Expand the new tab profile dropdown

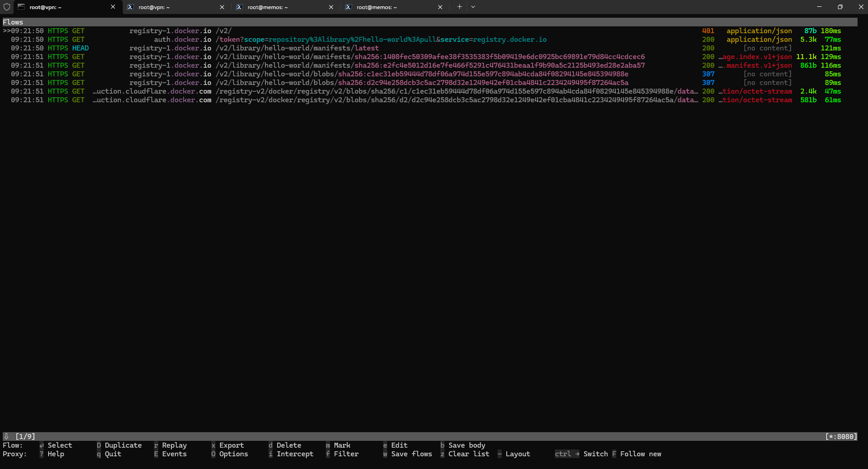click(x=473, y=7)
